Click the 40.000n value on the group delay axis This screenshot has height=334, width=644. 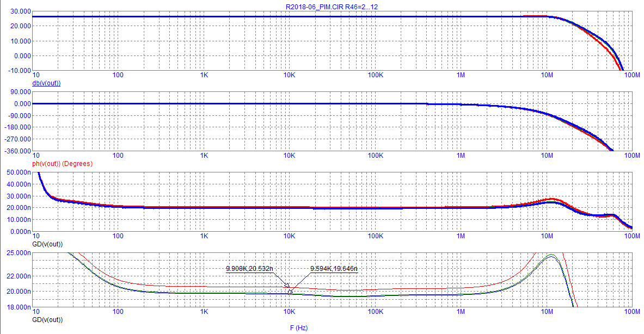(x=19, y=184)
